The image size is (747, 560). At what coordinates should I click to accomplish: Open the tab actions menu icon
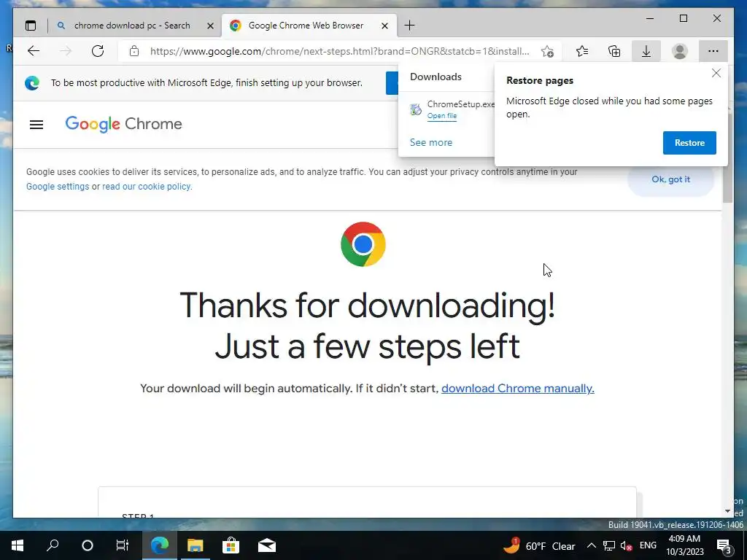tap(31, 26)
